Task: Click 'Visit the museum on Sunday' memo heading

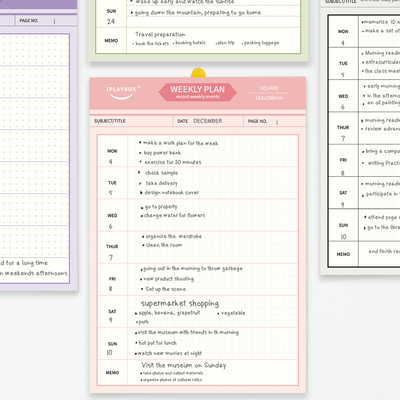Action: tap(184, 365)
